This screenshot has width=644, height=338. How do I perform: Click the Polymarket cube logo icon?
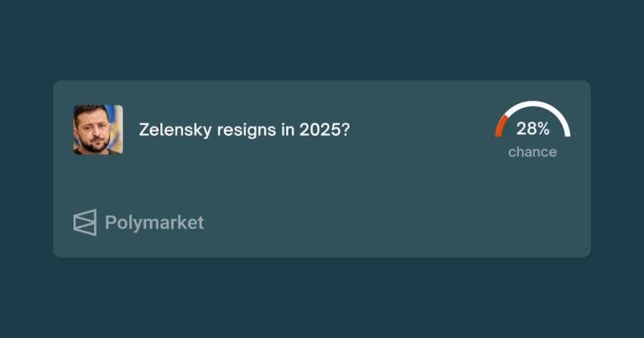point(85,222)
